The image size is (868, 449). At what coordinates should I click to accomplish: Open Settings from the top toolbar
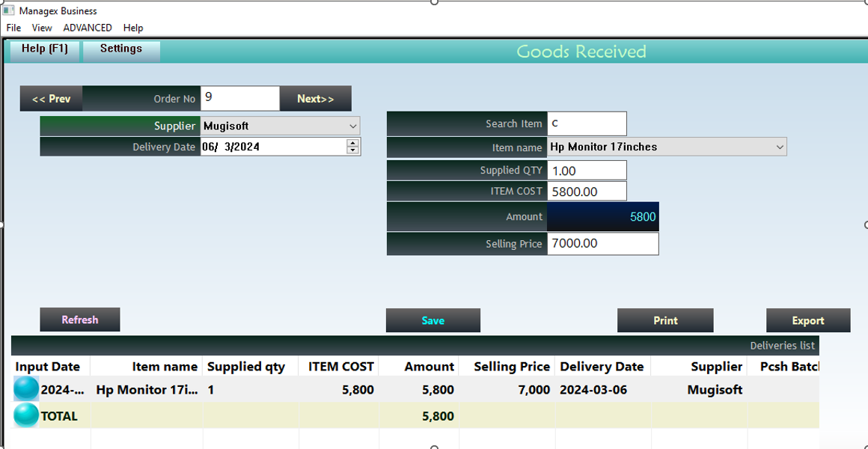point(120,49)
